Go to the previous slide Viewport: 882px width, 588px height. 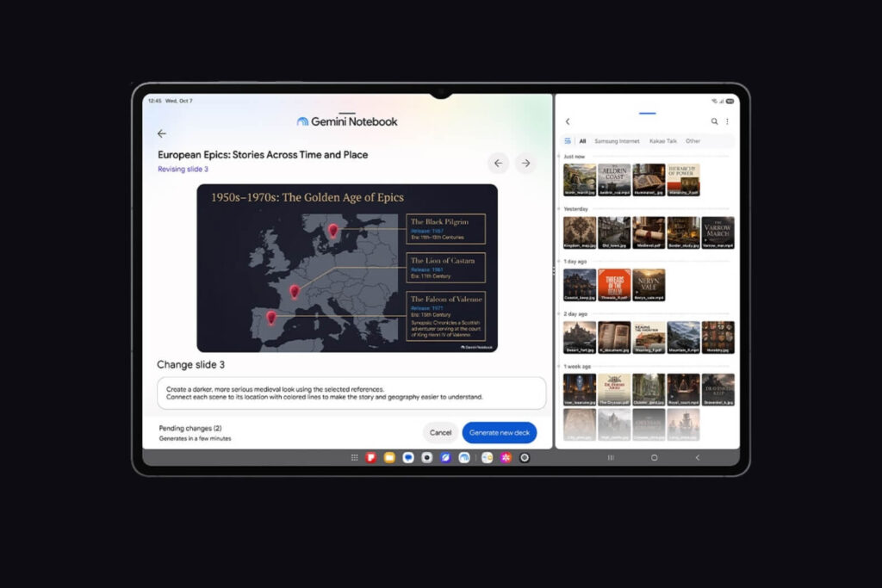point(499,163)
